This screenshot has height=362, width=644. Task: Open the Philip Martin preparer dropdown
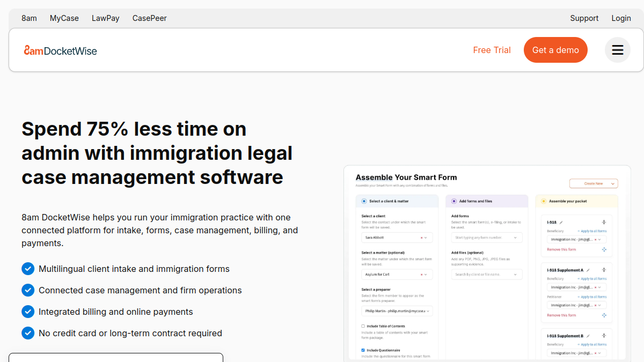click(x=397, y=311)
